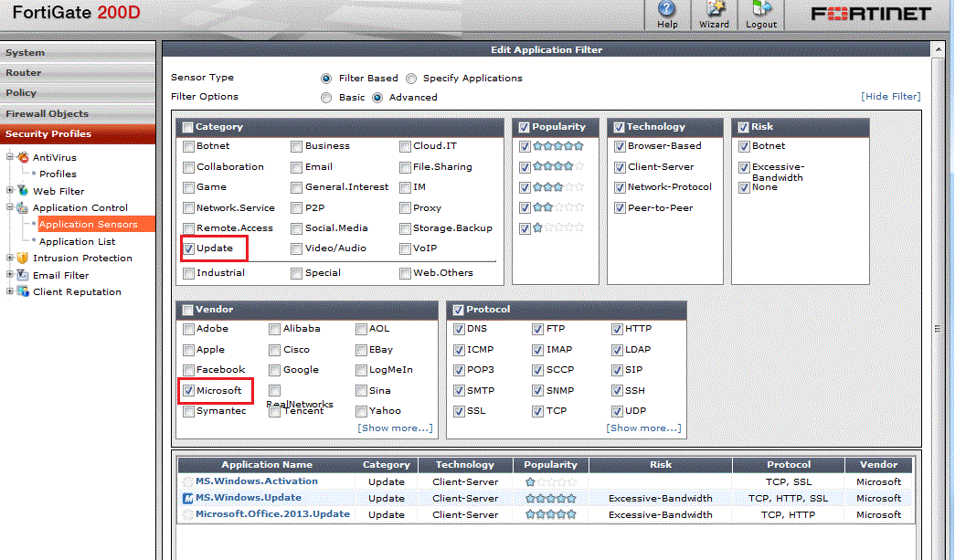Open the Router menu section

(x=78, y=72)
